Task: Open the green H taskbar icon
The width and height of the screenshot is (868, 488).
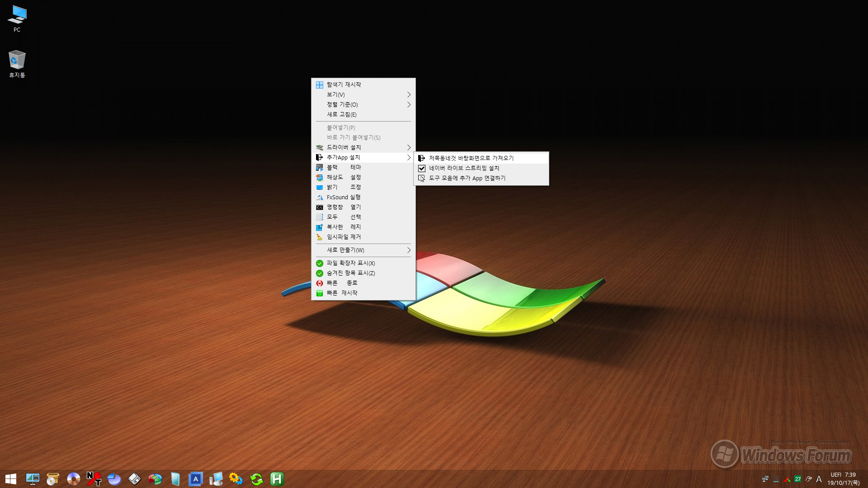Action: pyautogui.click(x=277, y=479)
